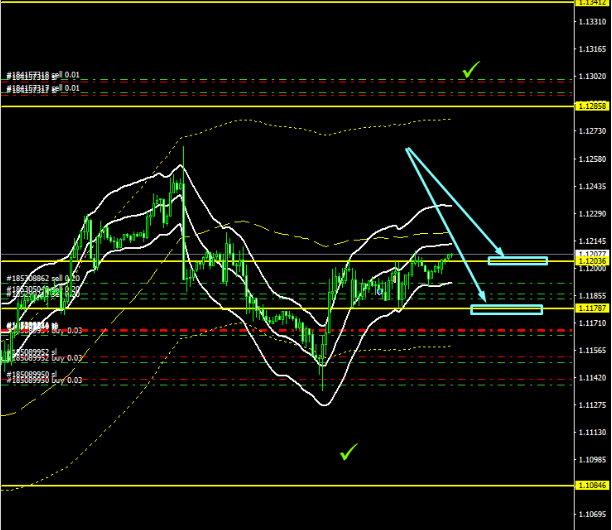Image resolution: width=612 pixels, height=530 pixels.
Task: Select the lower cyan rectangle marker
Action: coord(506,309)
